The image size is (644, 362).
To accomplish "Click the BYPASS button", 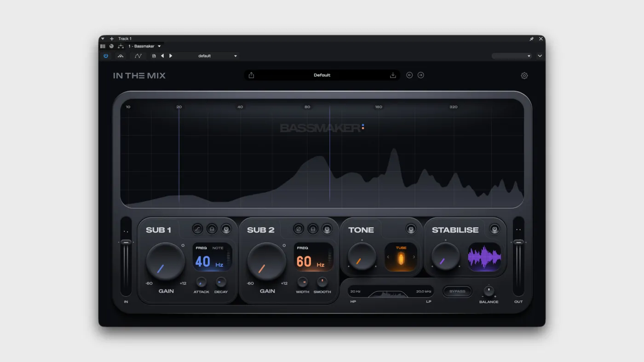I will [x=457, y=291].
